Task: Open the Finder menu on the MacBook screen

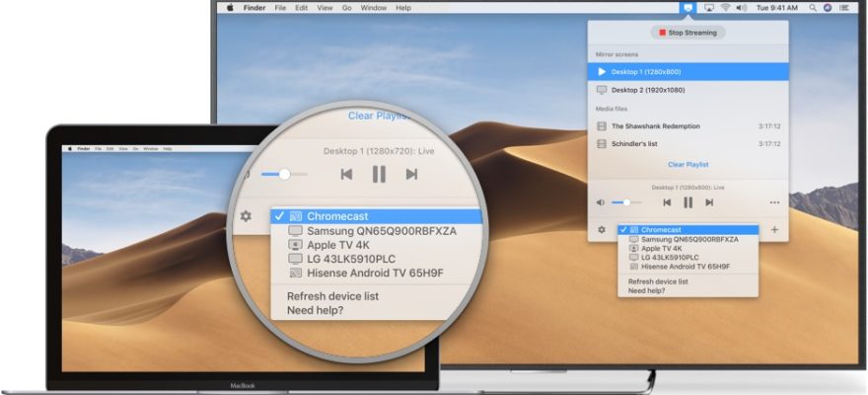Action: coord(84,149)
